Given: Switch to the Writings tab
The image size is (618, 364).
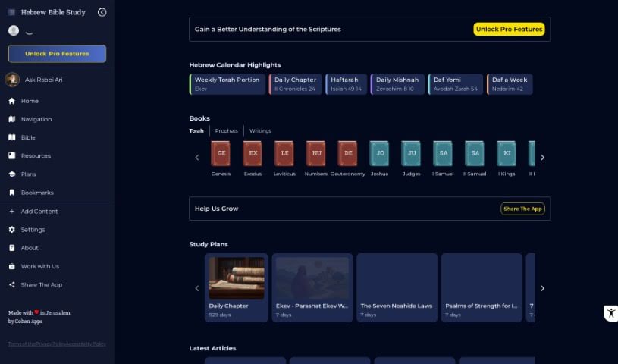Looking at the screenshot, I should 260,130.
